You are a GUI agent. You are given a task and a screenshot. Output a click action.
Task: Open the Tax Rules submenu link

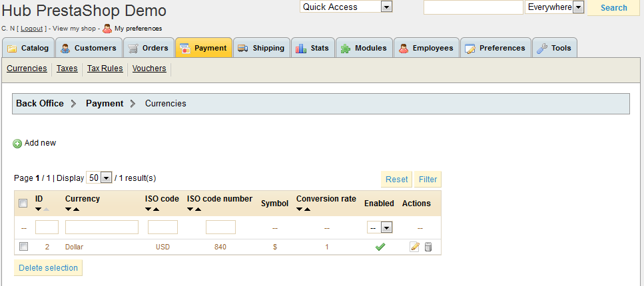coord(105,69)
